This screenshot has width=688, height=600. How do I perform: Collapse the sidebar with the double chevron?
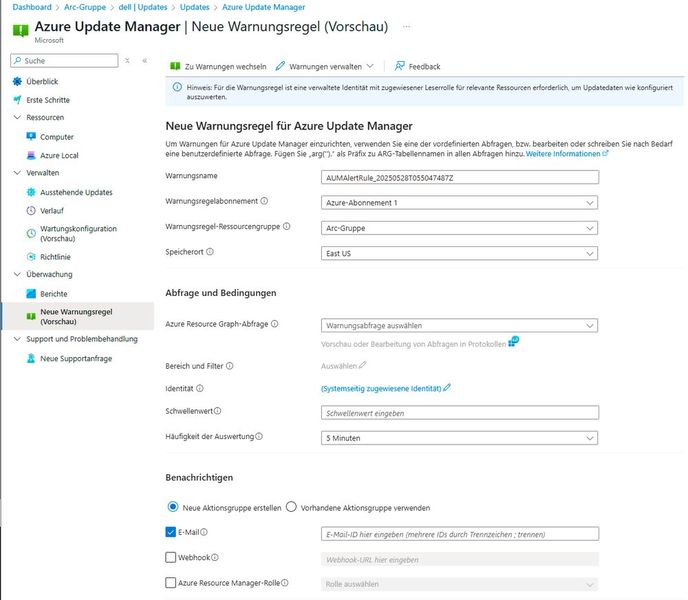point(145,61)
